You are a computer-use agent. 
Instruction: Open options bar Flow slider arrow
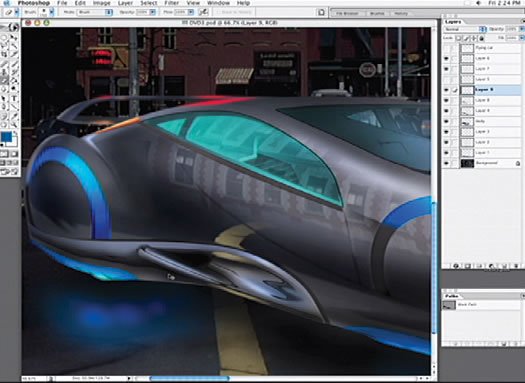pos(191,12)
